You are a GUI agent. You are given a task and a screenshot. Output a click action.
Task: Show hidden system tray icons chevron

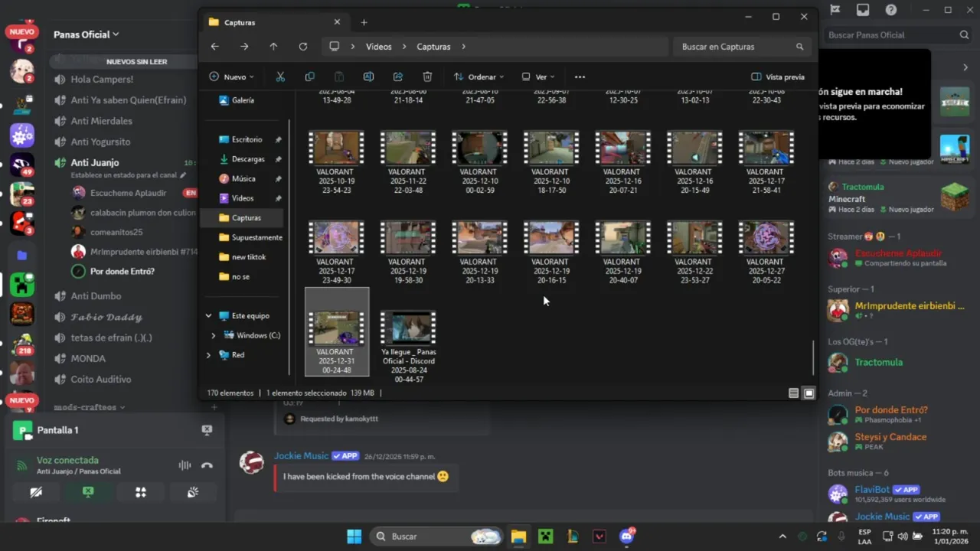pos(782,536)
